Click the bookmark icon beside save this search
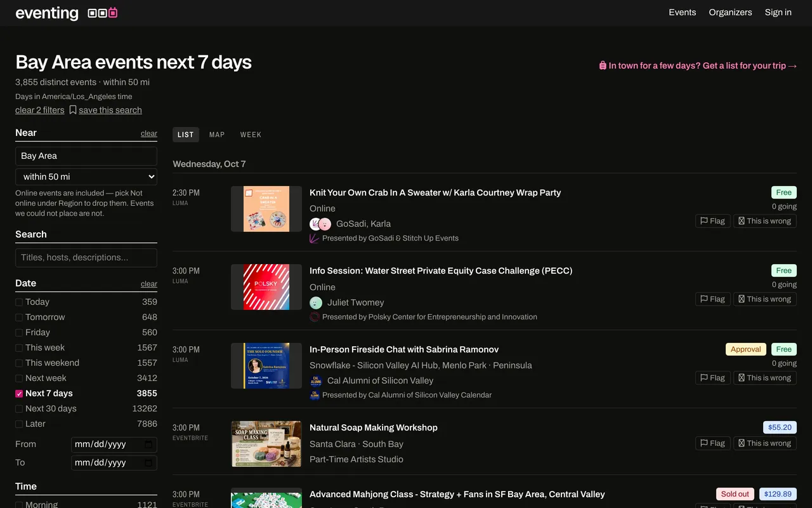This screenshot has height=508, width=812. tap(73, 110)
